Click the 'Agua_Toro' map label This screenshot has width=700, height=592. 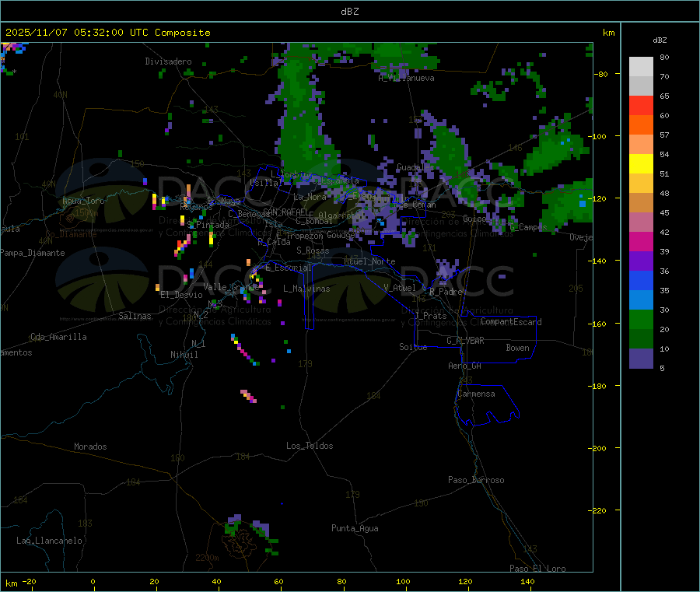click(x=83, y=201)
